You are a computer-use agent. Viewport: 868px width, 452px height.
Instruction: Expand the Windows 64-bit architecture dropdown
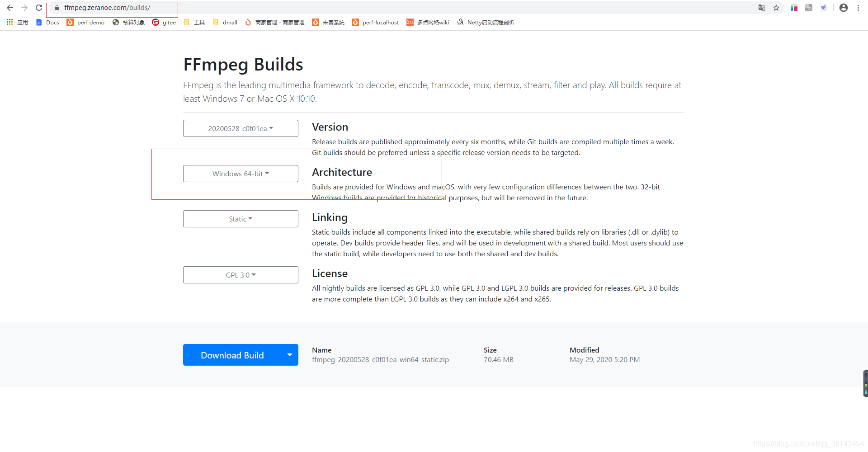pos(241,174)
